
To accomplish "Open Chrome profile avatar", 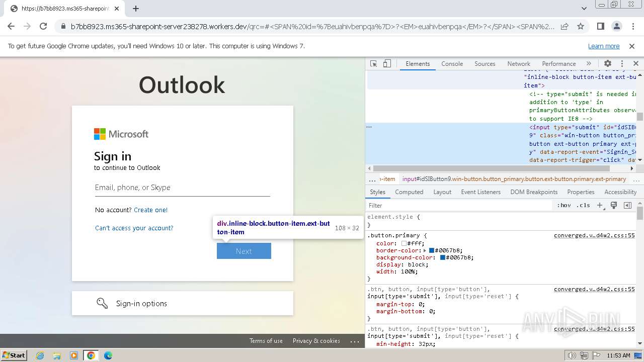I will point(616,26).
